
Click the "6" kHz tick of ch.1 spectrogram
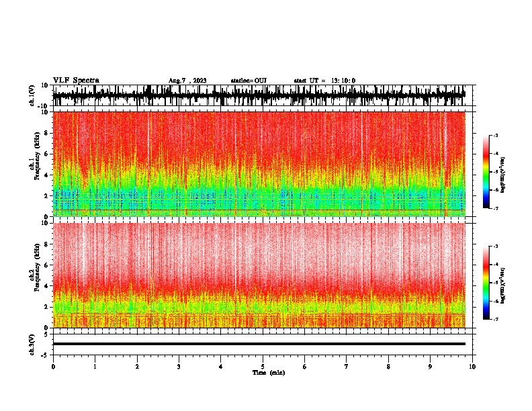[x=46, y=154]
